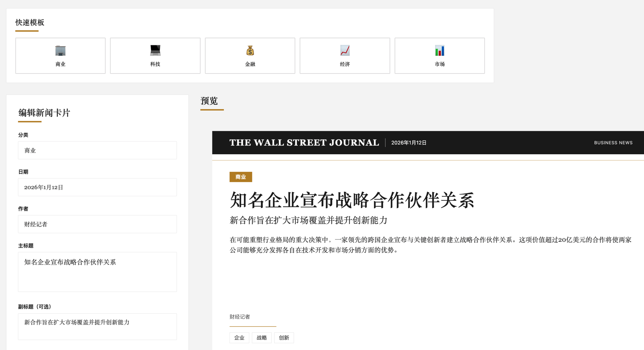644x350 pixels.
Task: Select the 金融 template label
Action: click(x=250, y=64)
